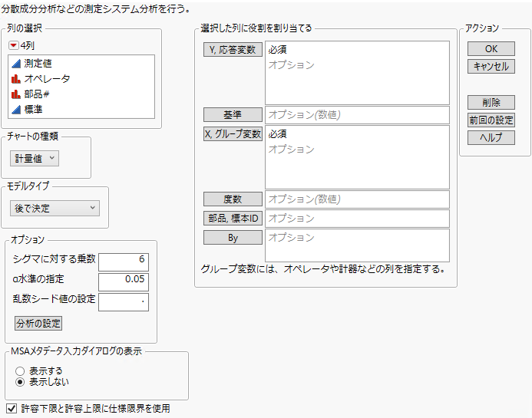Click the blue triangle icon beside 標準
This screenshot has height=418, width=532.
(x=16, y=110)
